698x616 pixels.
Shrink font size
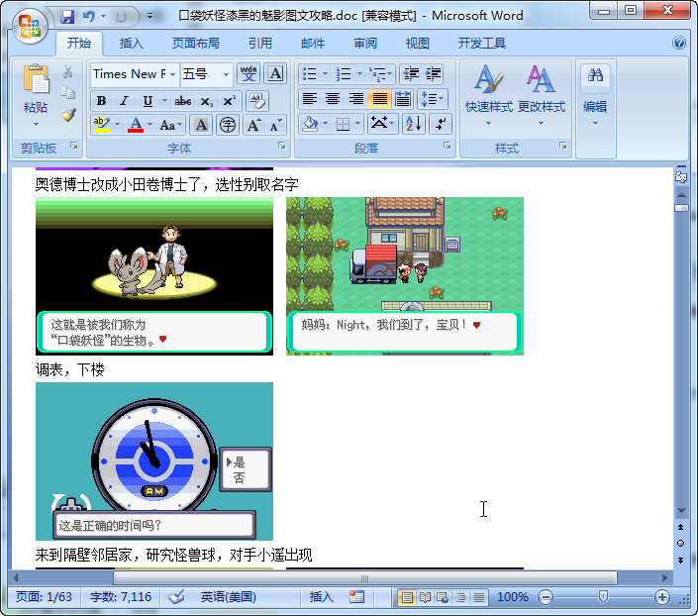[x=276, y=125]
